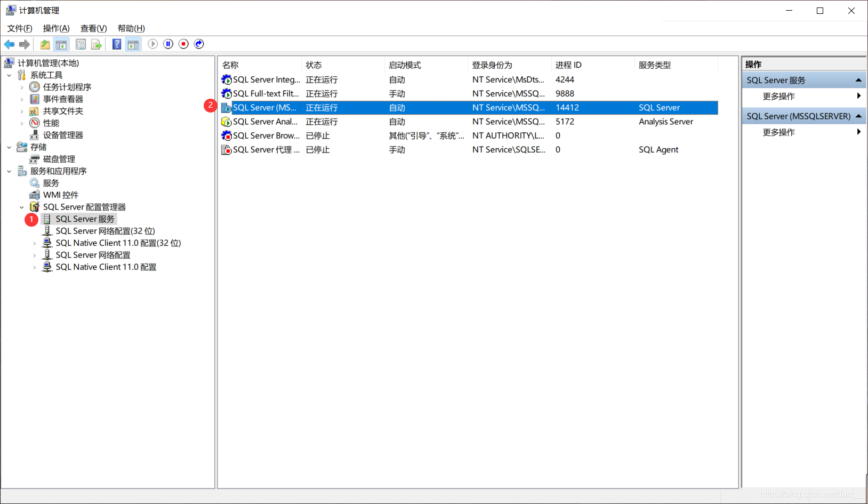
Task: Click the SQL Server Brow... stopped service icon
Action: tap(226, 136)
